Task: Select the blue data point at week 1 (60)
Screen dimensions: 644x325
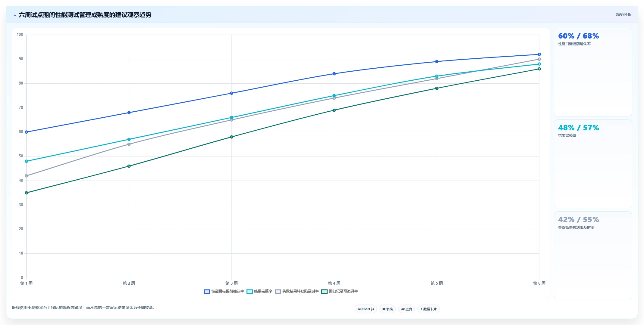Action: [x=27, y=132]
